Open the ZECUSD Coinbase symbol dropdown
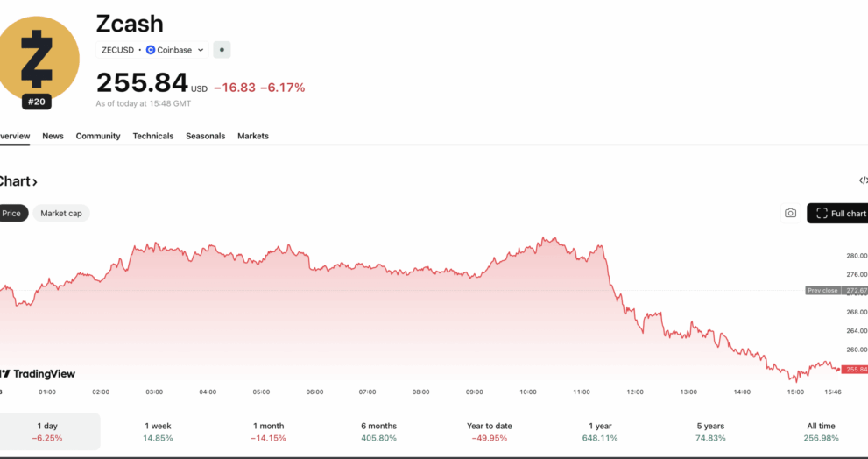The height and width of the screenshot is (459, 868). tap(152, 50)
